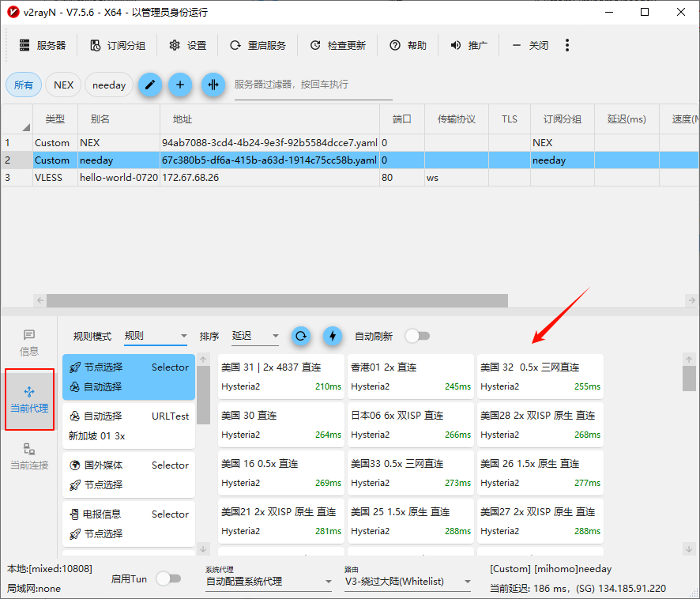Open the 当前代理 sidebar panel
This screenshot has width=700, height=599.
(x=29, y=399)
